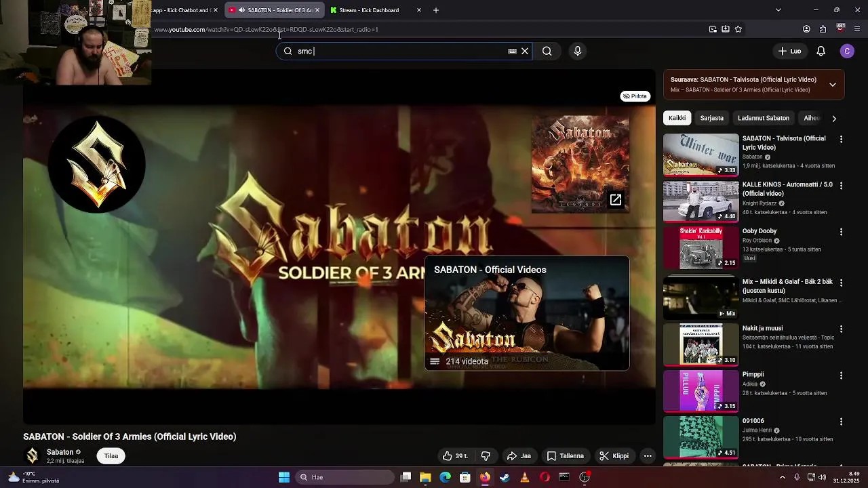Image resolution: width=868 pixels, height=488 pixels.
Task: Open VLC media player from the taskbar
Action: [524, 477]
